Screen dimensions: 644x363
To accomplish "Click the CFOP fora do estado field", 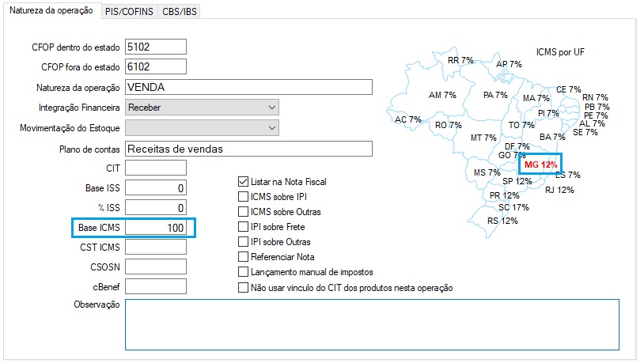I will click(155, 66).
